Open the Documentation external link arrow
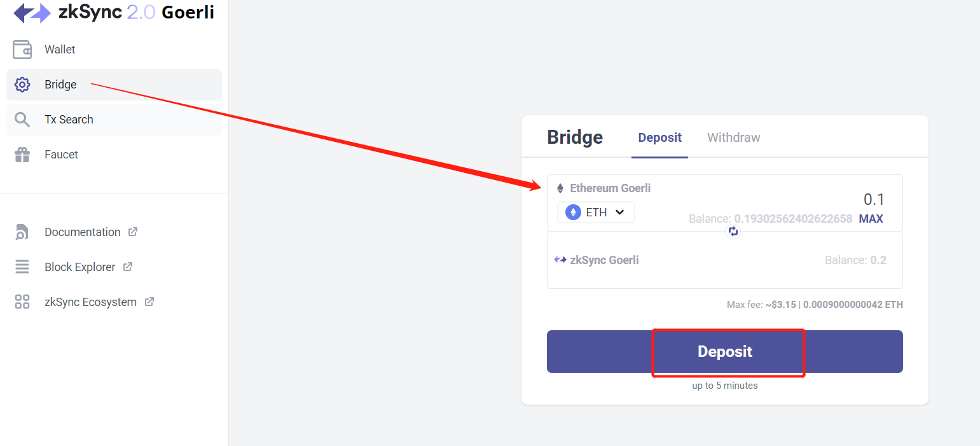 pyautogui.click(x=133, y=232)
